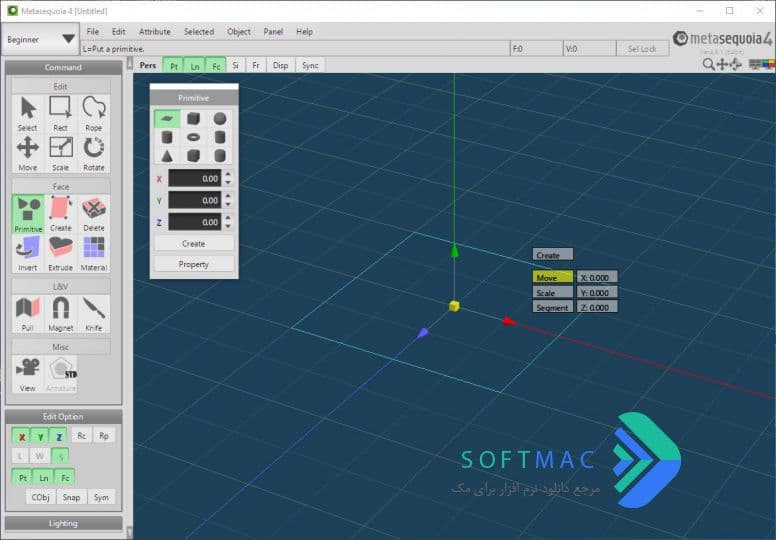Toggle Pt display in viewport toolbar

[174, 66]
